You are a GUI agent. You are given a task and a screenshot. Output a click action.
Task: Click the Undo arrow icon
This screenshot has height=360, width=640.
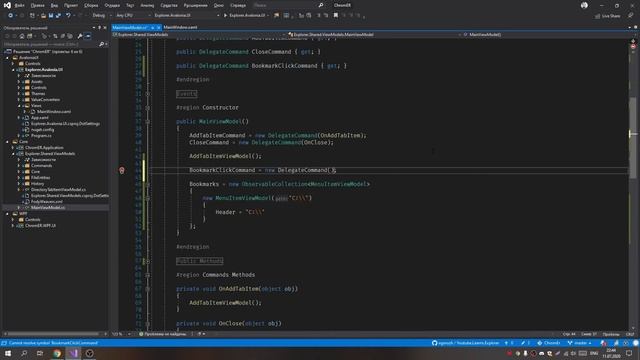[x=68, y=15]
